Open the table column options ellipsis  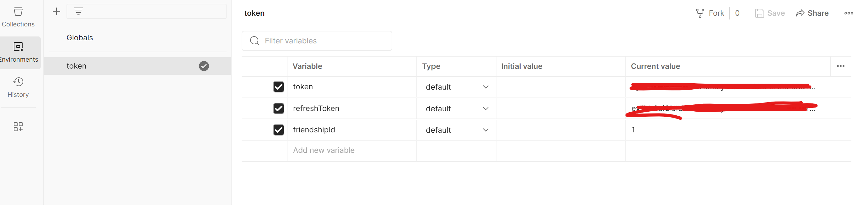pos(840,66)
